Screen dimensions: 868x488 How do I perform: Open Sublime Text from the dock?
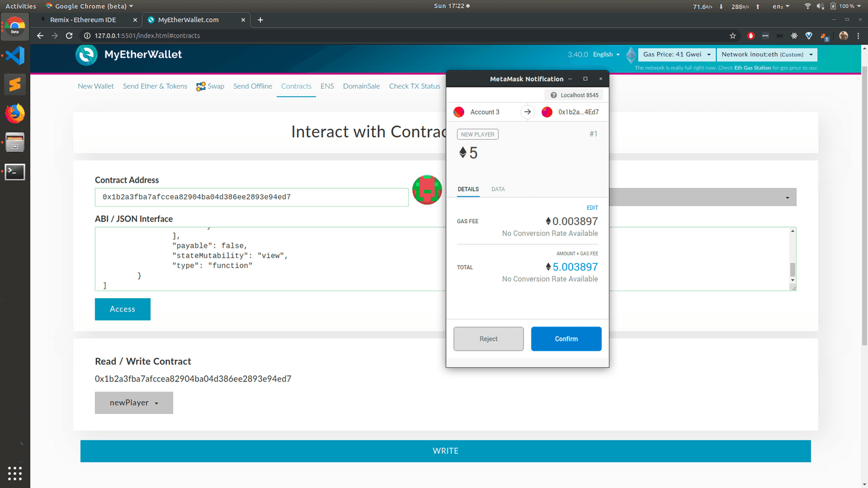(15, 84)
